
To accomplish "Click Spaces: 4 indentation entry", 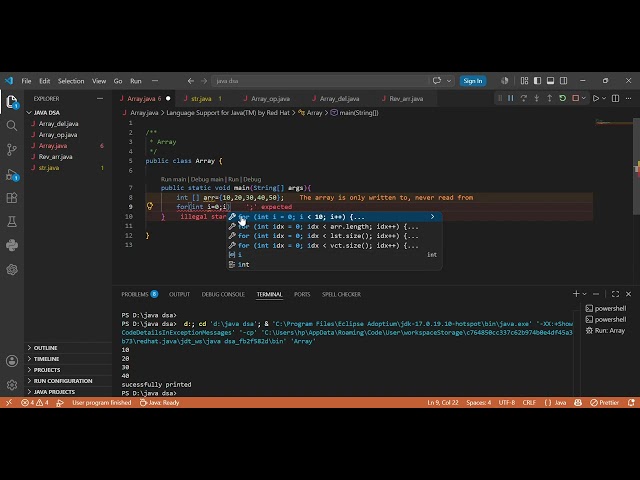I will pyautogui.click(x=479, y=402).
